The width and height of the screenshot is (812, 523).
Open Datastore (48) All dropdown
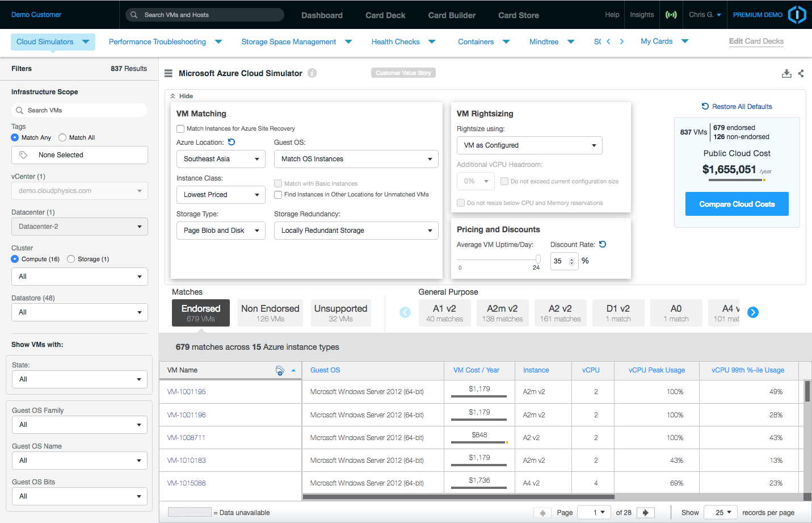[x=79, y=312]
